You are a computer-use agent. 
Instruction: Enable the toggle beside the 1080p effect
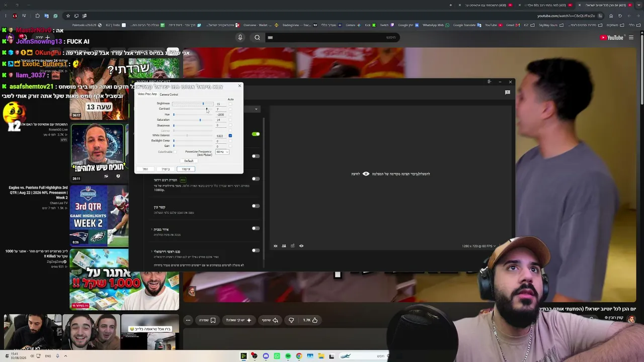[256, 178]
